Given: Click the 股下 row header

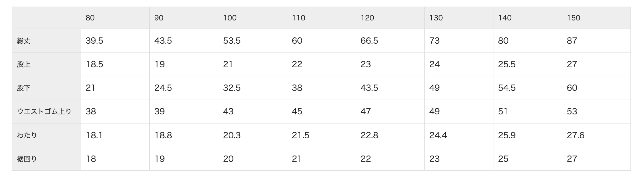Looking at the screenshot, I should [x=24, y=88].
